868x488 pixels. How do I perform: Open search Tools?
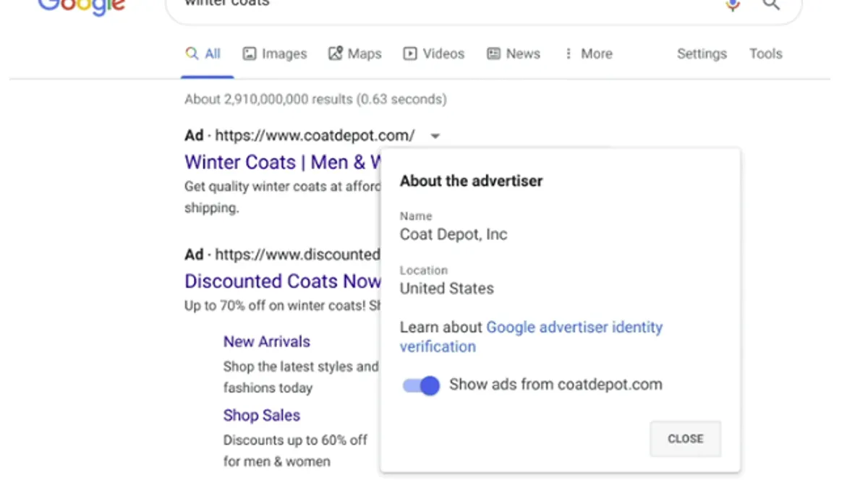coord(766,53)
